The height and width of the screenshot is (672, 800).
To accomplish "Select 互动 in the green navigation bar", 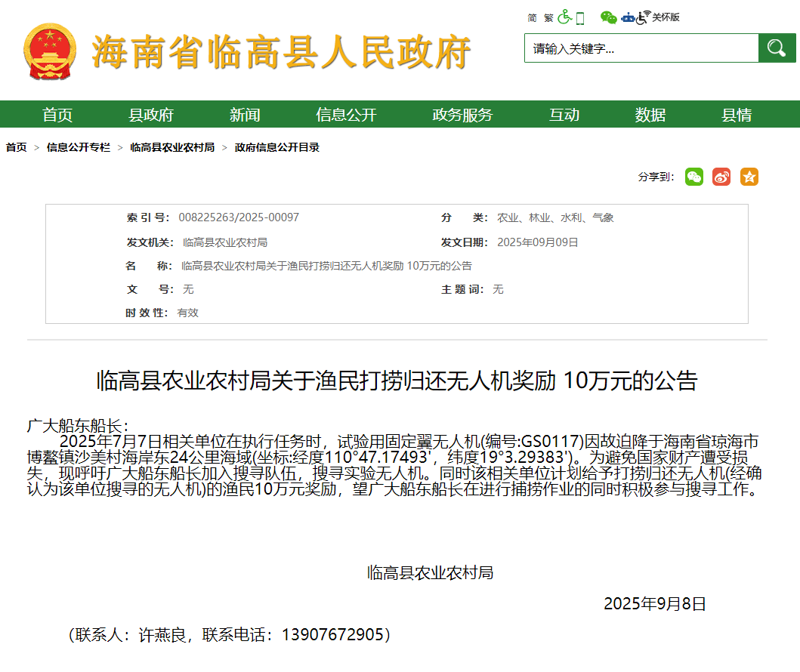I will 564,115.
